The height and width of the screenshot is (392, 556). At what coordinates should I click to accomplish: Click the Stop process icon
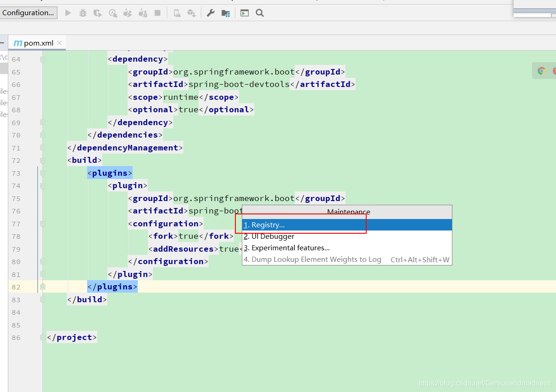158,13
